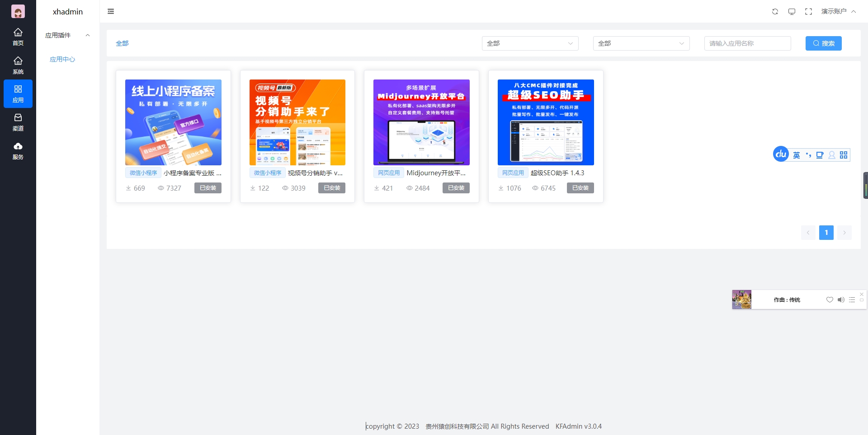868x435 pixels.
Task: Click the music player album cover
Action: coord(742,299)
